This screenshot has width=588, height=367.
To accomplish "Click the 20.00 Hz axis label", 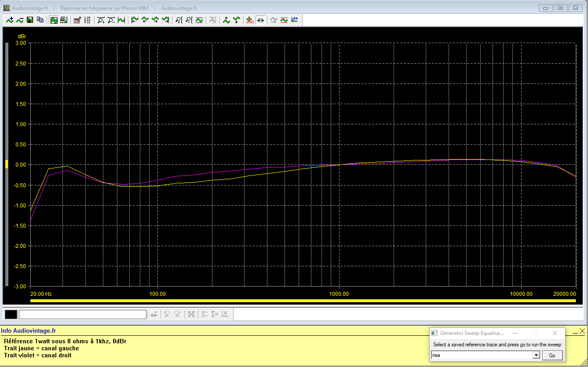I will (41, 294).
